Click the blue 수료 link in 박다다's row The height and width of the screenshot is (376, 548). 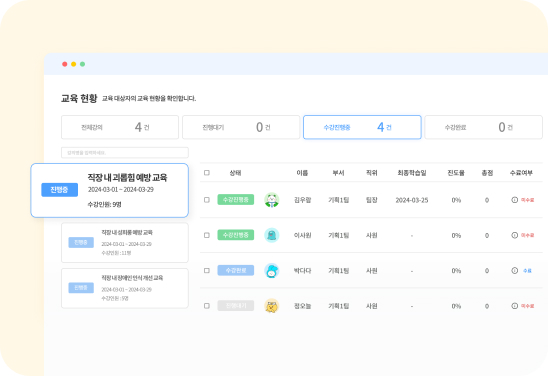(527, 270)
